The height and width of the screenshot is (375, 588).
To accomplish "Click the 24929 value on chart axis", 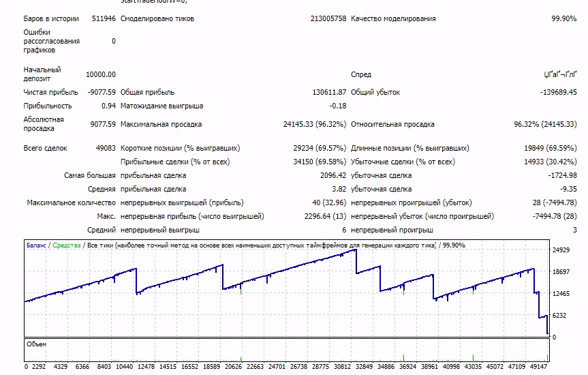I will coord(561,250).
